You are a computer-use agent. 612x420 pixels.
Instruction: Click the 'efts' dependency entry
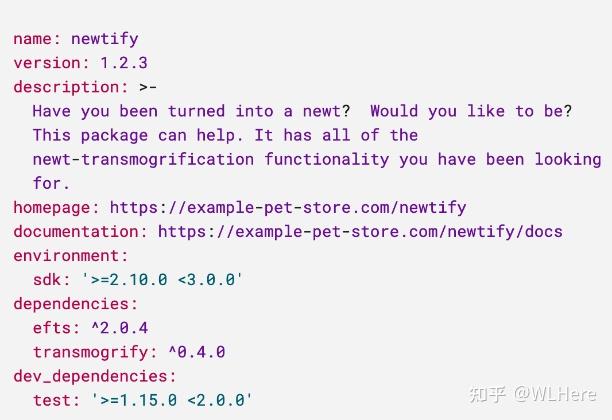(52, 328)
